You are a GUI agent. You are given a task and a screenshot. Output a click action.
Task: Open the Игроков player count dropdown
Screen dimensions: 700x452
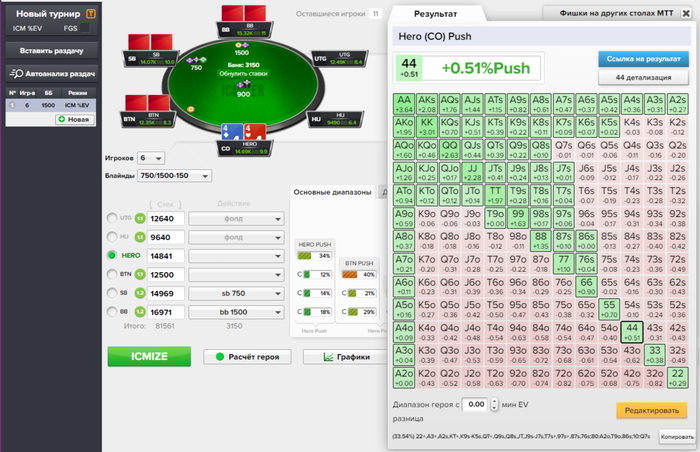[x=151, y=158]
